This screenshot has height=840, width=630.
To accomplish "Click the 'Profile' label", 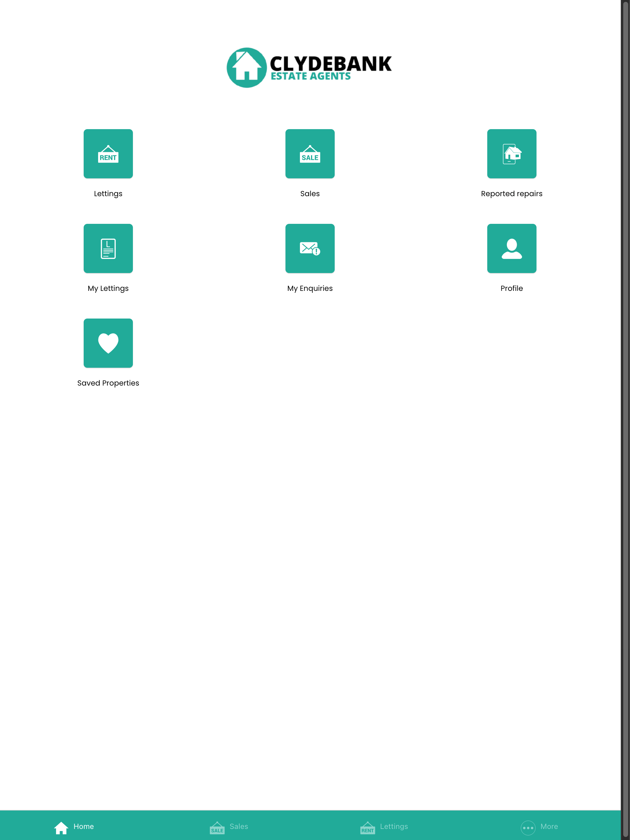I will click(512, 288).
